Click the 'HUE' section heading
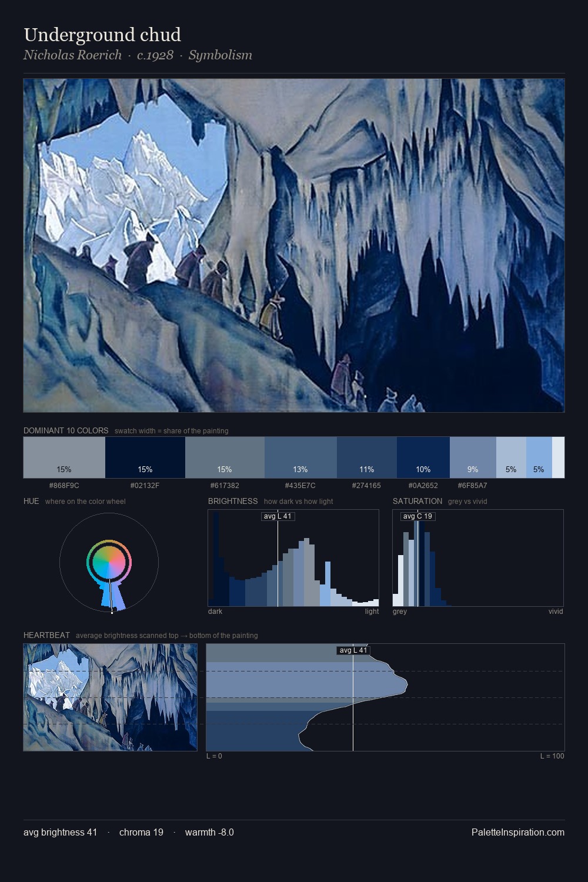588x882 pixels. tap(31, 502)
